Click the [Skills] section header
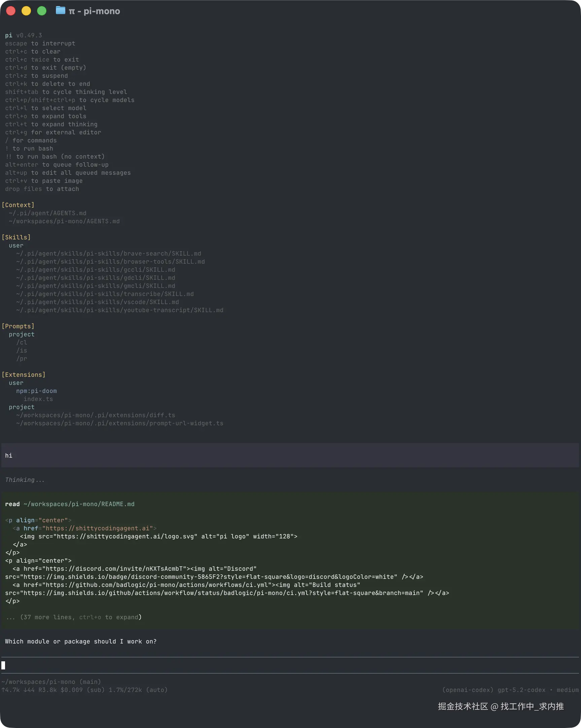This screenshot has width=581, height=728. click(16, 237)
